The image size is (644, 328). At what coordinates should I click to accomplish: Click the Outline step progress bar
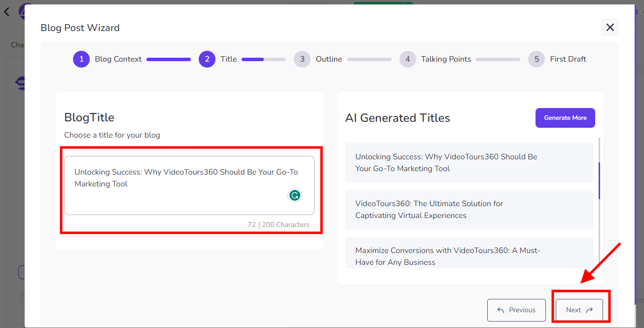point(369,59)
